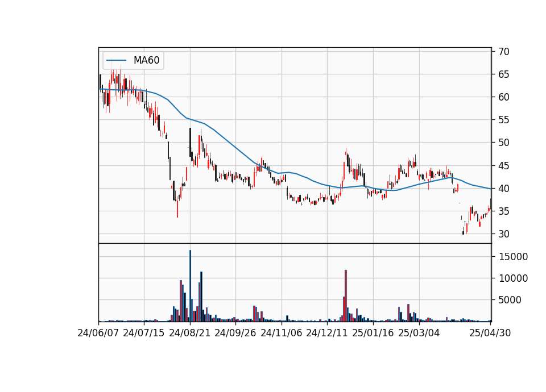Click the 24/08/21 date label

pos(190,333)
